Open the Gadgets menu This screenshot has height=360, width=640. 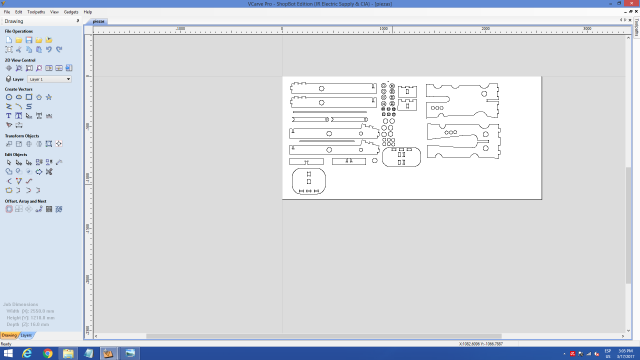pos(71,12)
